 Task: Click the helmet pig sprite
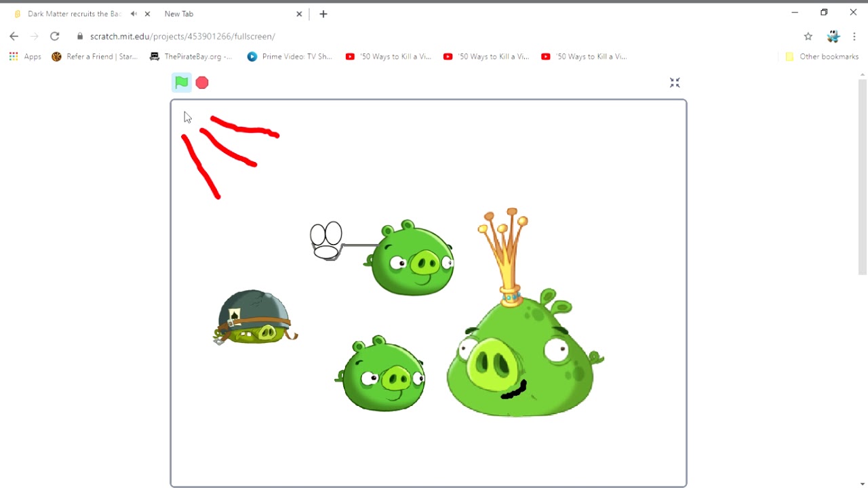tap(255, 318)
